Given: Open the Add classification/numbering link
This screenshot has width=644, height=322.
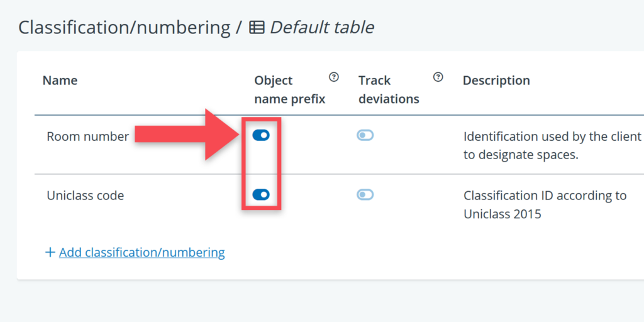Looking at the screenshot, I should pyautogui.click(x=142, y=252).
